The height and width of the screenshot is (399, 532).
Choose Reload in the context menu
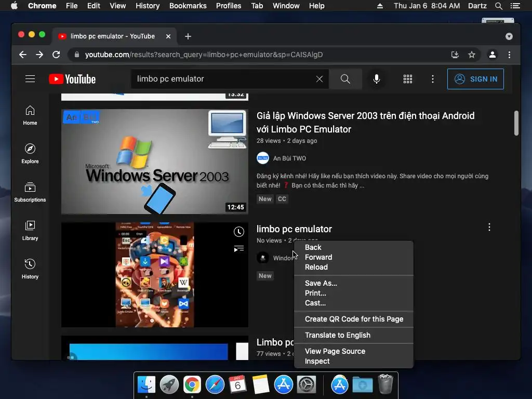click(x=354, y=267)
